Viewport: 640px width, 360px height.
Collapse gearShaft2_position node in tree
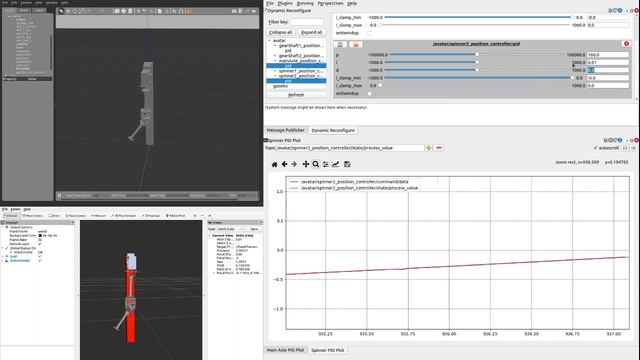[275, 56]
